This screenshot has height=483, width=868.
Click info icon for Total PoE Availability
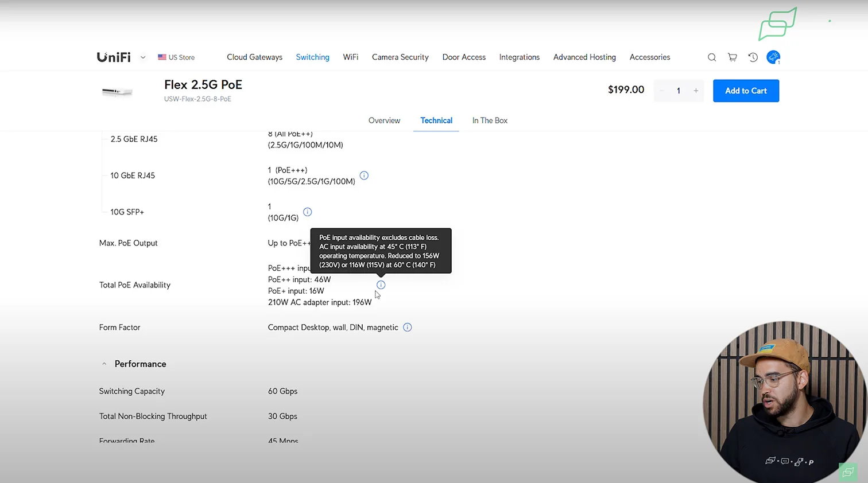[381, 285]
